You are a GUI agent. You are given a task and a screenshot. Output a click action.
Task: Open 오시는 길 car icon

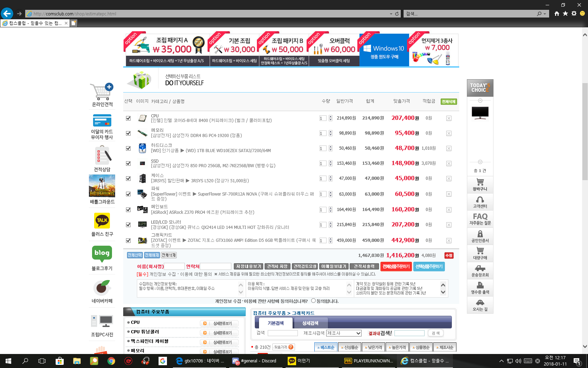480,305
